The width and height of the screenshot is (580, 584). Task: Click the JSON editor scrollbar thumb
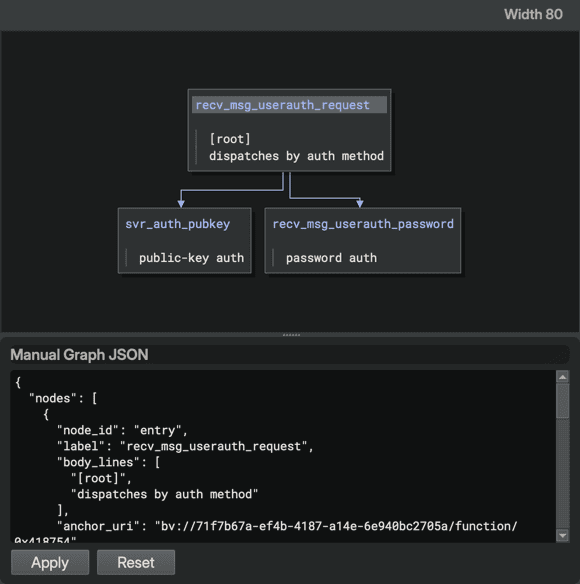[562, 401]
